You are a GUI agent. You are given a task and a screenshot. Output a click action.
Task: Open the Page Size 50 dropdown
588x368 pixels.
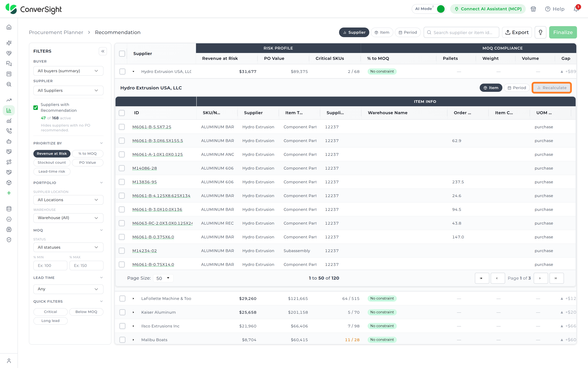[163, 278]
